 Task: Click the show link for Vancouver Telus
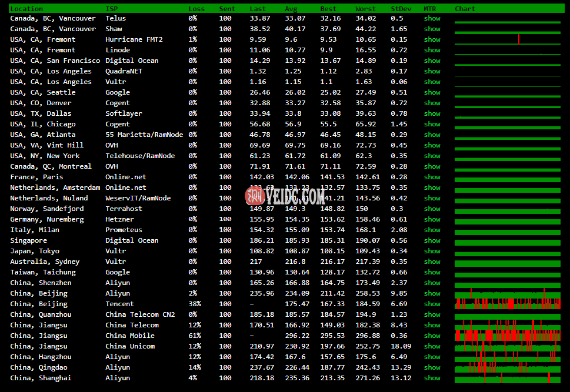432,18
